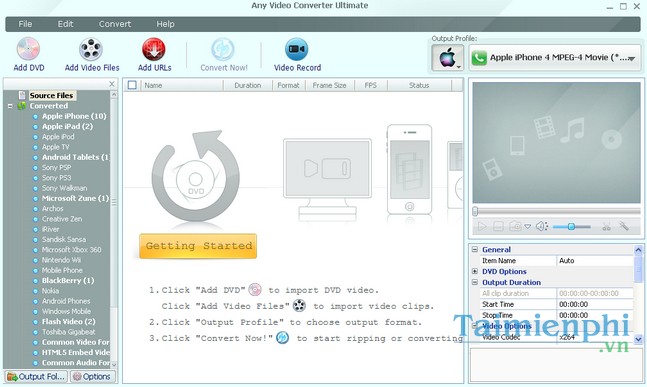Image resolution: width=647 pixels, height=387 pixels.
Task: Click the large DVD conversion graphic
Action: click(x=196, y=177)
